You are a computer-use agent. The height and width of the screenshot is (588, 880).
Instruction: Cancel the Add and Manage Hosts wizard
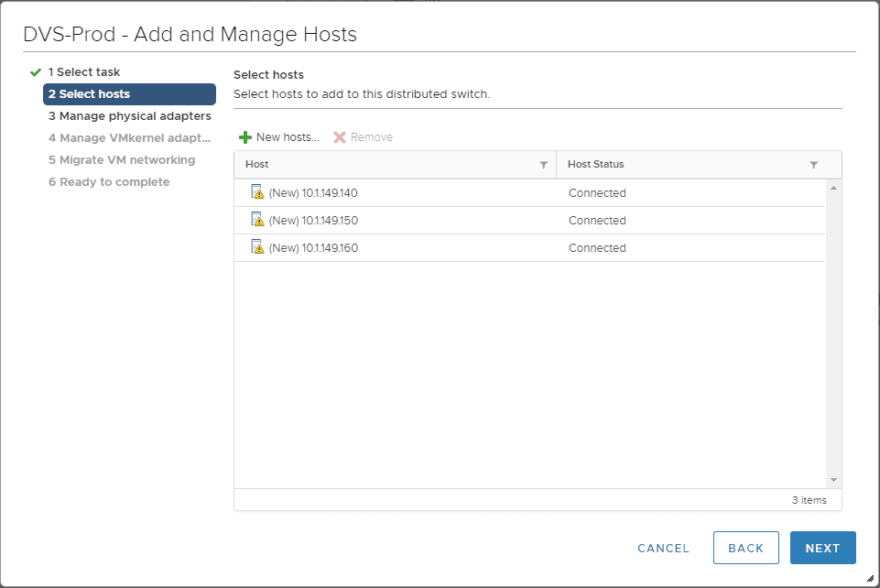[x=662, y=548]
